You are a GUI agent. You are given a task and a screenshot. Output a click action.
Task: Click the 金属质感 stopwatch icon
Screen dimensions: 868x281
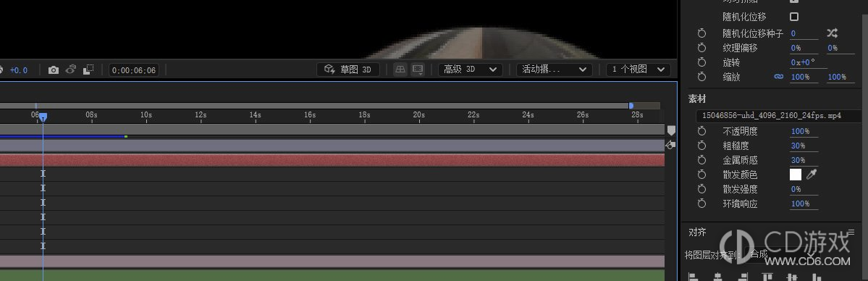click(x=702, y=159)
